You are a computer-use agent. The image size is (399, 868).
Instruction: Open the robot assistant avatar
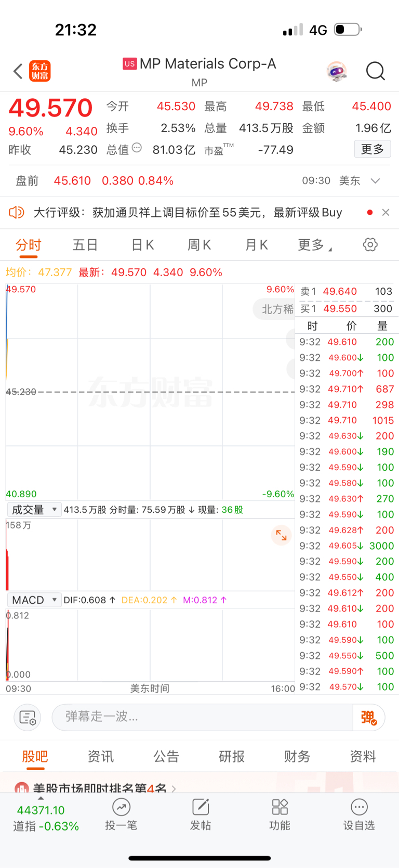pyautogui.click(x=337, y=71)
